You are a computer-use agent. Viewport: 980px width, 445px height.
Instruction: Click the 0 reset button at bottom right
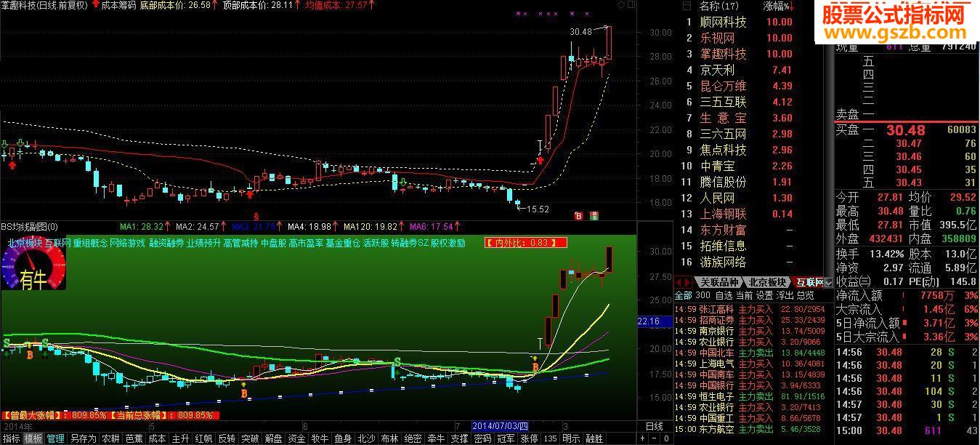[x=666, y=439]
